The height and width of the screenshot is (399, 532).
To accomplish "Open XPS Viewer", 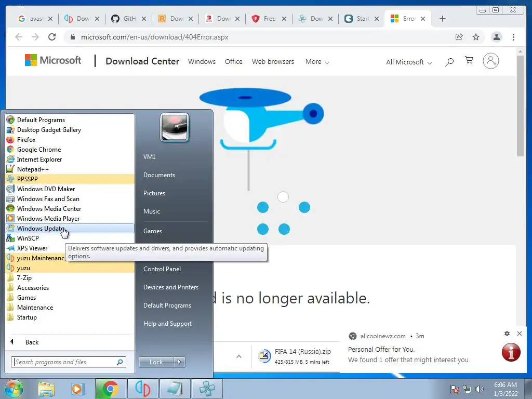I will 36,248.
